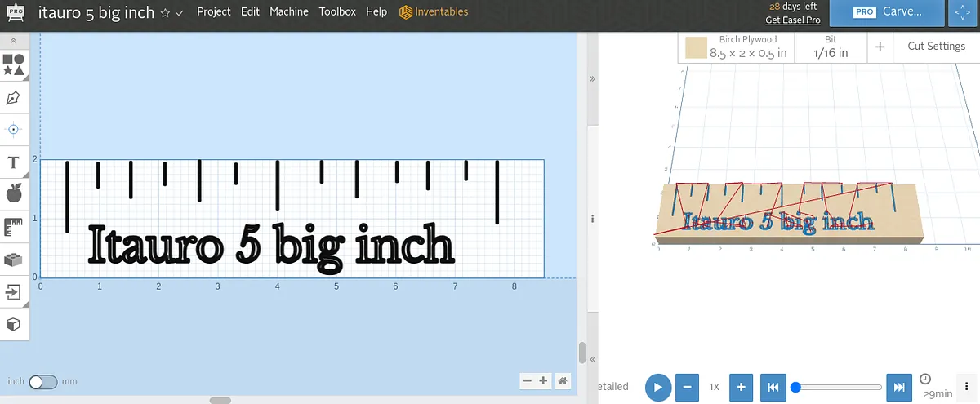This screenshot has height=404, width=980.
Task: Collapse the left tool sidebar
Action: point(14,40)
